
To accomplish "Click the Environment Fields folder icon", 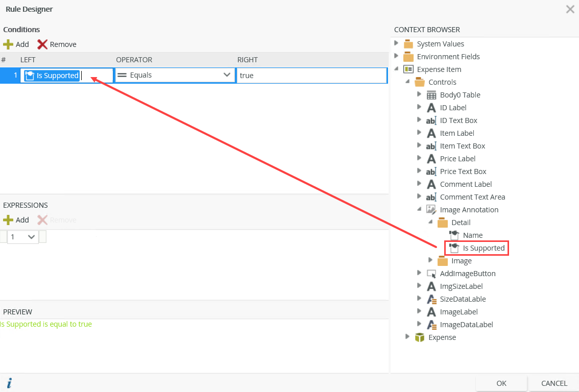I will tap(408, 57).
